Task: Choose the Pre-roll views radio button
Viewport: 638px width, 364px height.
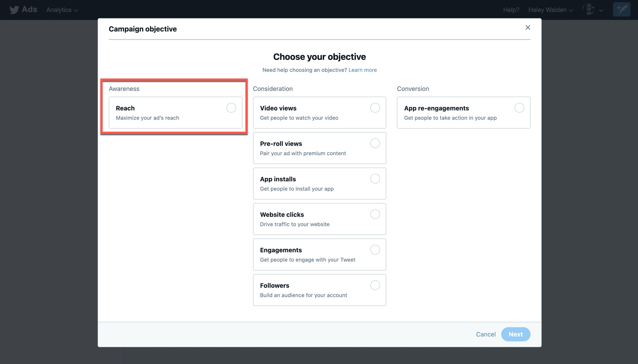Action: [375, 143]
